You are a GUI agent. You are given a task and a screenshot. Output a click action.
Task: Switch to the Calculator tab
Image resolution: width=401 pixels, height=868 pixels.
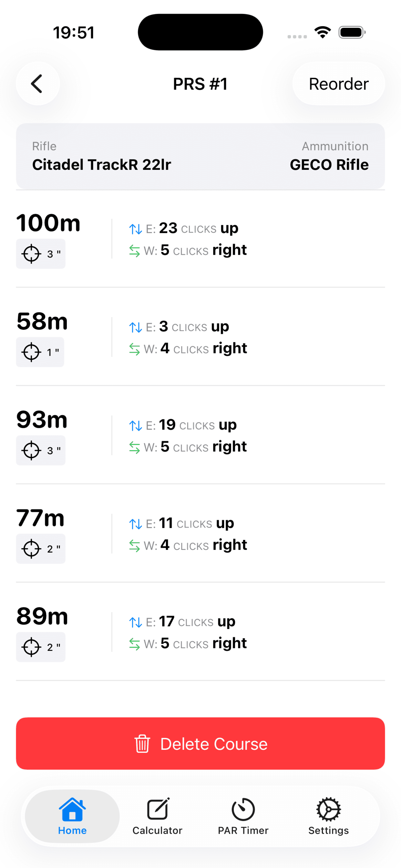[x=157, y=816]
